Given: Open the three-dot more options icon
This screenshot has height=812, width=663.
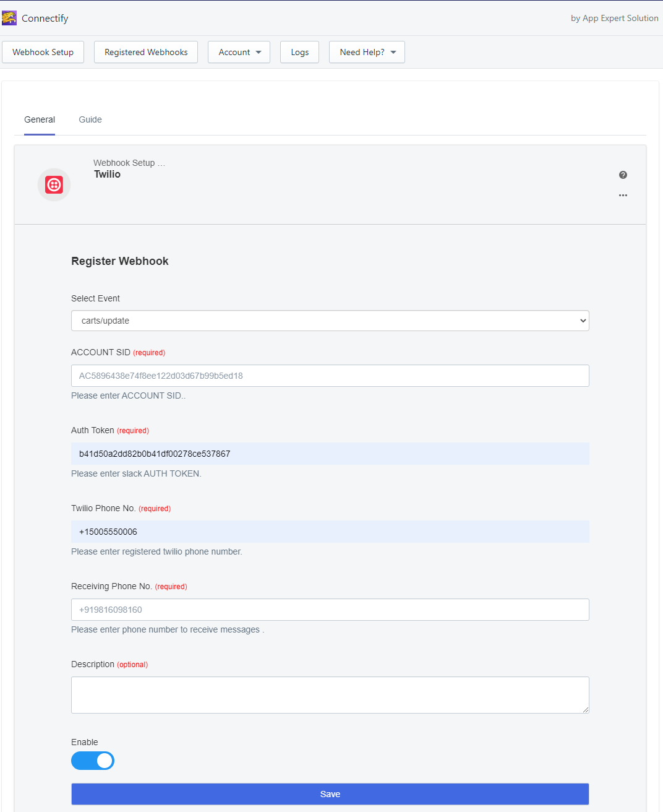Looking at the screenshot, I should click(623, 195).
